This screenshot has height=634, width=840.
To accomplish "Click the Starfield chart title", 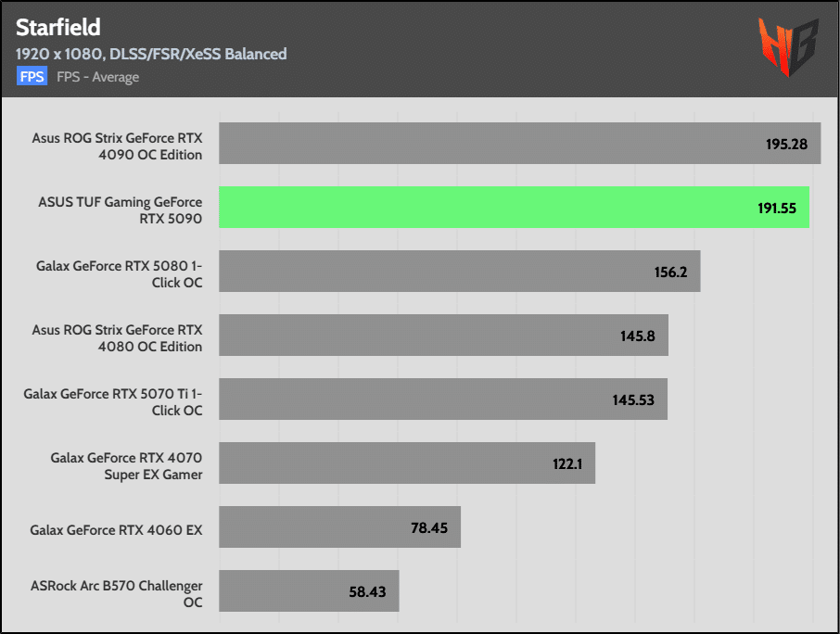I will point(57,27).
